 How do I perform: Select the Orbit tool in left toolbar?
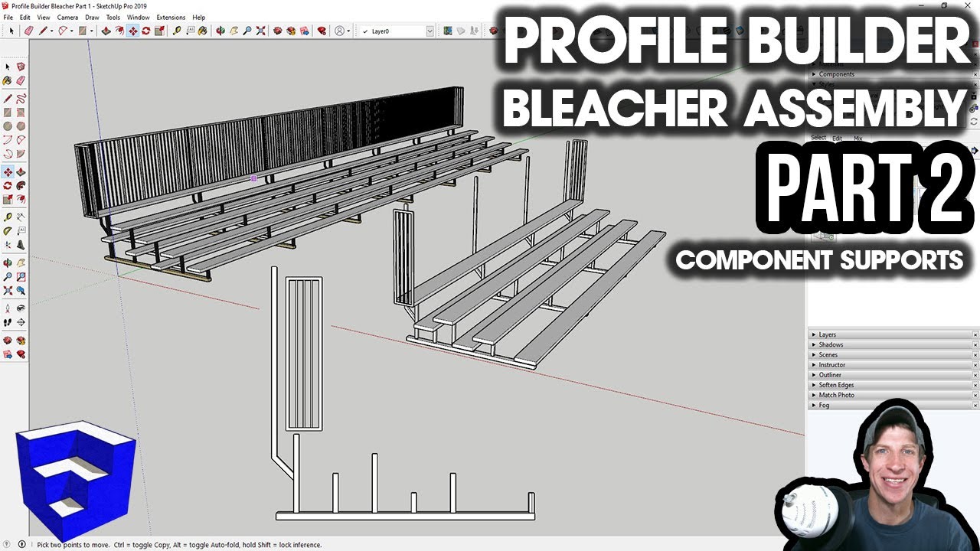coord(8,263)
